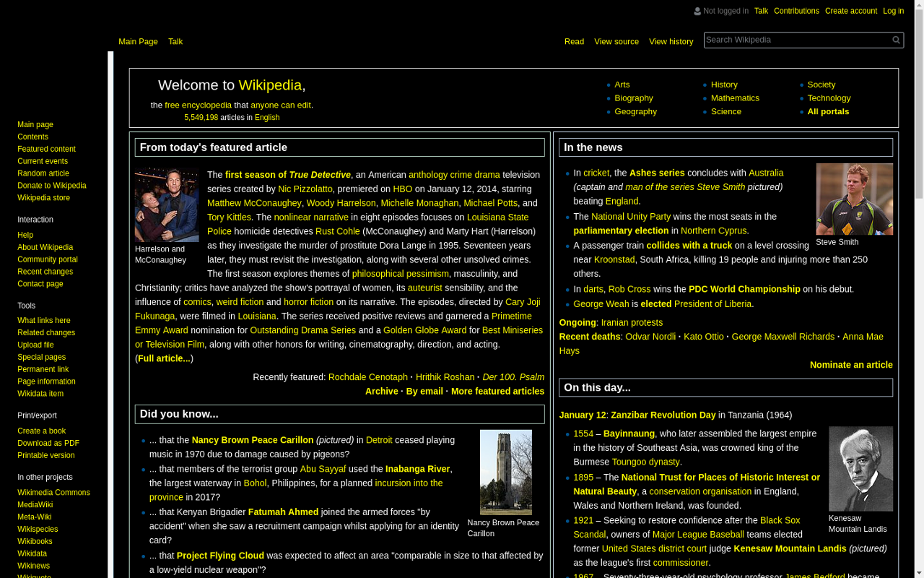Open the Nancy Brown Peace Carillon image
This screenshot has width=924, height=578.
(x=506, y=473)
